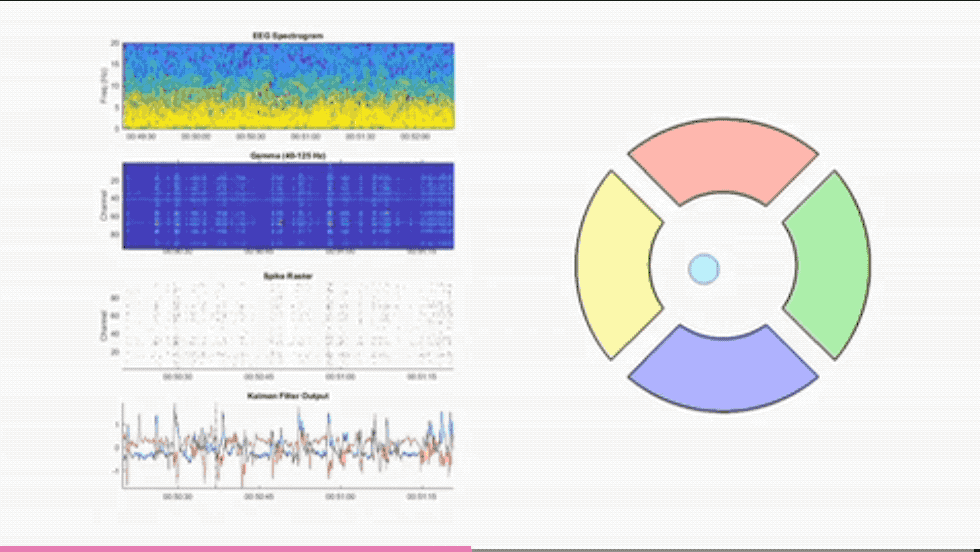Select the blue bottom wedge target
The image size is (980, 552).
pos(723,370)
